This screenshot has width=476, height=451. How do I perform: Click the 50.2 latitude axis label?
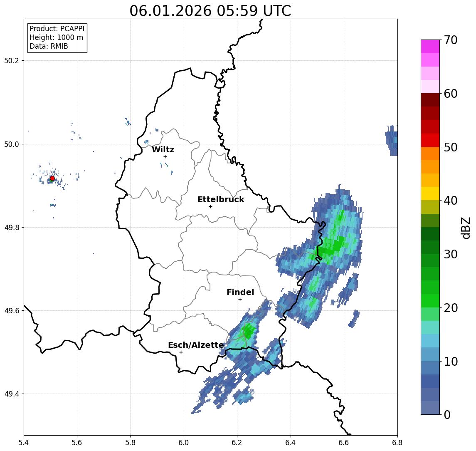click(x=12, y=60)
